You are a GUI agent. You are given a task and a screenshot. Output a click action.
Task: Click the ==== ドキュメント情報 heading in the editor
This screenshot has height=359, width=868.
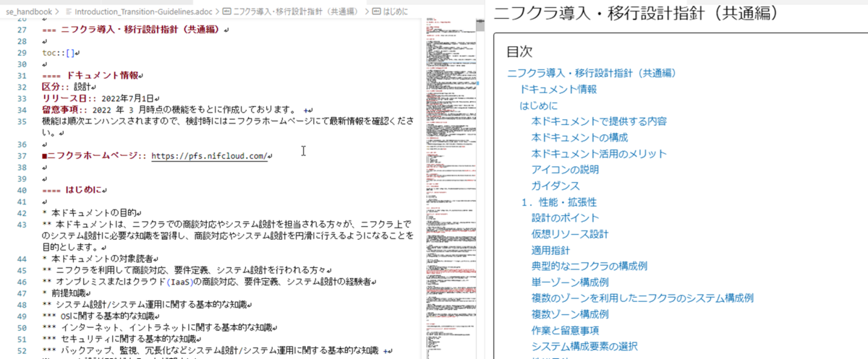(x=90, y=75)
